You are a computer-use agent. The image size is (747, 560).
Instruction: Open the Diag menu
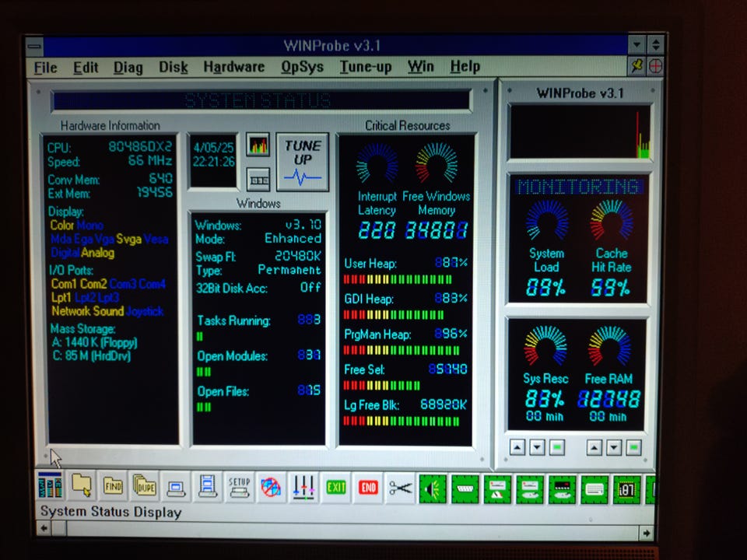[x=128, y=68]
